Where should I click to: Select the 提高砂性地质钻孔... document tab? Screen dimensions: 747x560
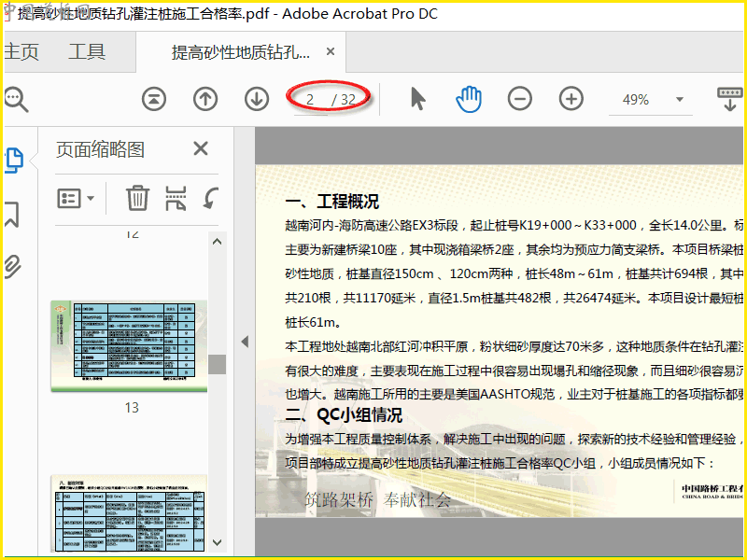coord(241,52)
